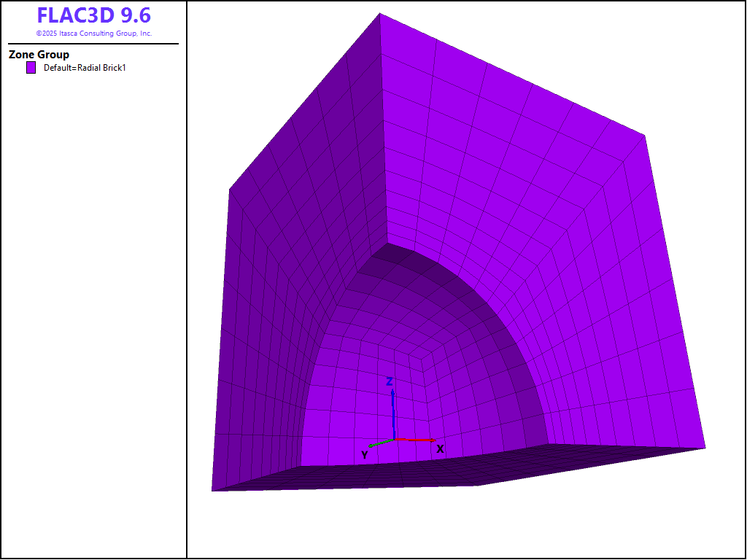Select the Default=Radial Brick1 legend label
The width and height of the screenshot is (747, 560).
point(85,68)
